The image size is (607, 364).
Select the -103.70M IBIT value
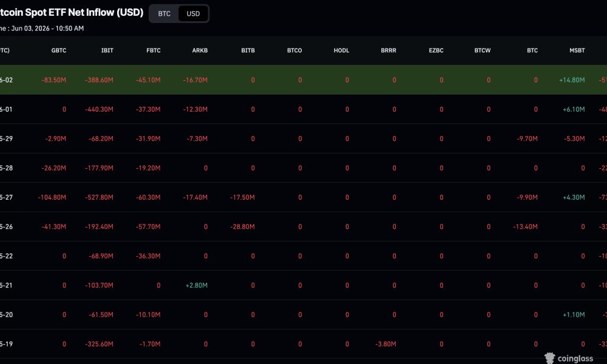[x=99, y=285]
